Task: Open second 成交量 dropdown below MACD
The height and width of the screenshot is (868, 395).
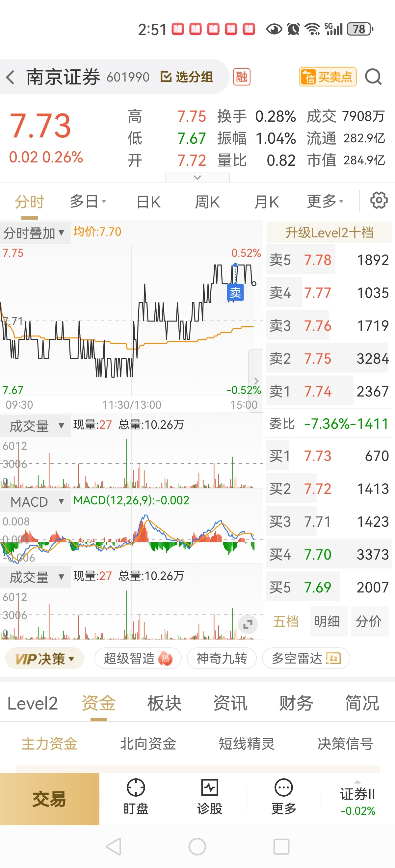Action: click(x=35, y=577)
